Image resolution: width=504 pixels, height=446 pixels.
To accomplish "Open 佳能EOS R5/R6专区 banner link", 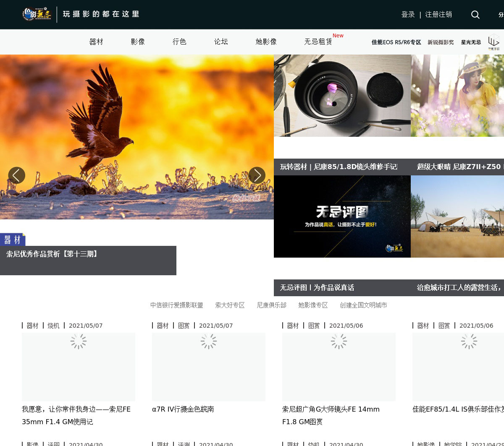I will [x=396, y=42].
